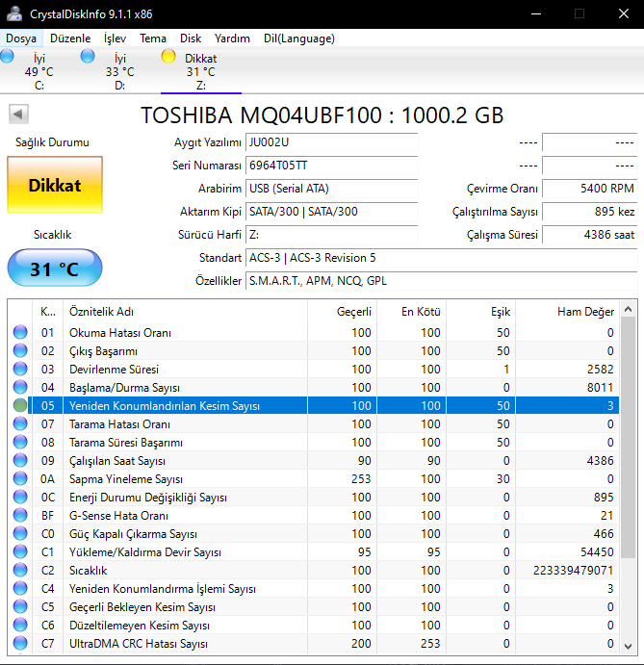Select the G-Sense Hata Oranı attribute name
The image size is (644, 665).
(118, 516)
